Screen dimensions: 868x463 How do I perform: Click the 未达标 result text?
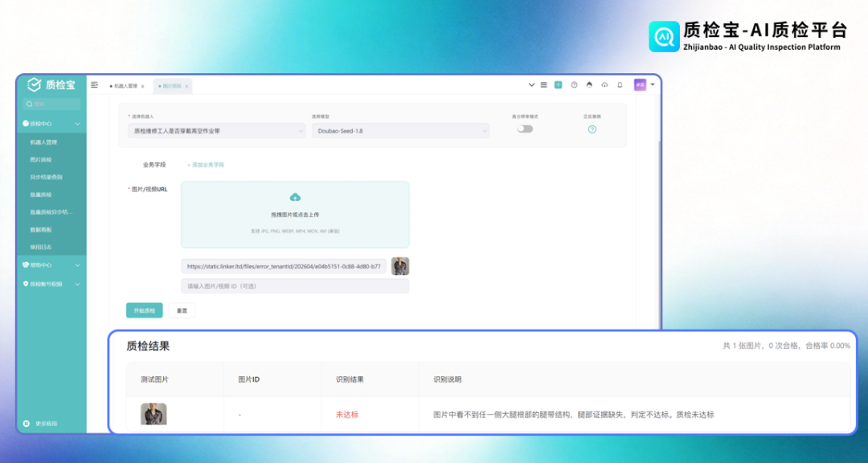coord(347,414)
